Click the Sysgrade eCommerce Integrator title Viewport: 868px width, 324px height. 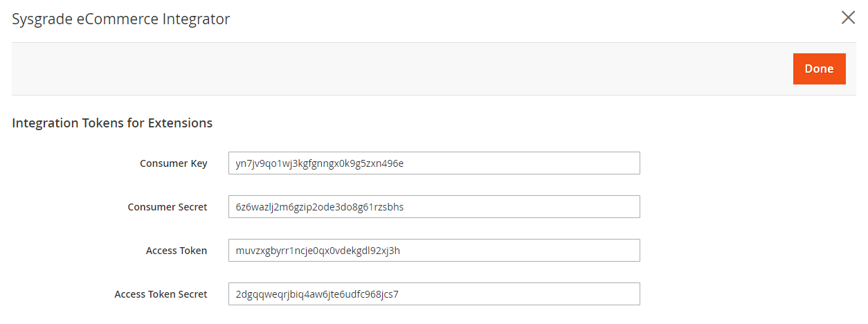pos(121,19)
